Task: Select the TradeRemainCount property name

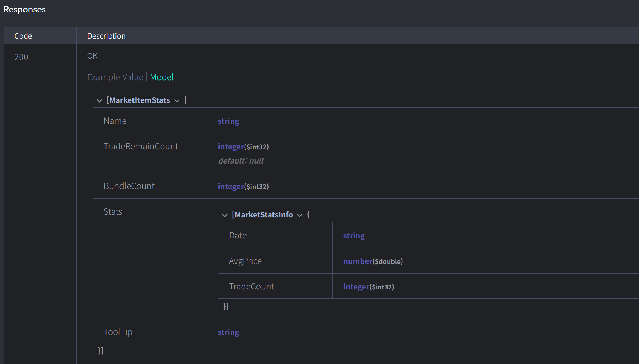Action: point(141,147)
